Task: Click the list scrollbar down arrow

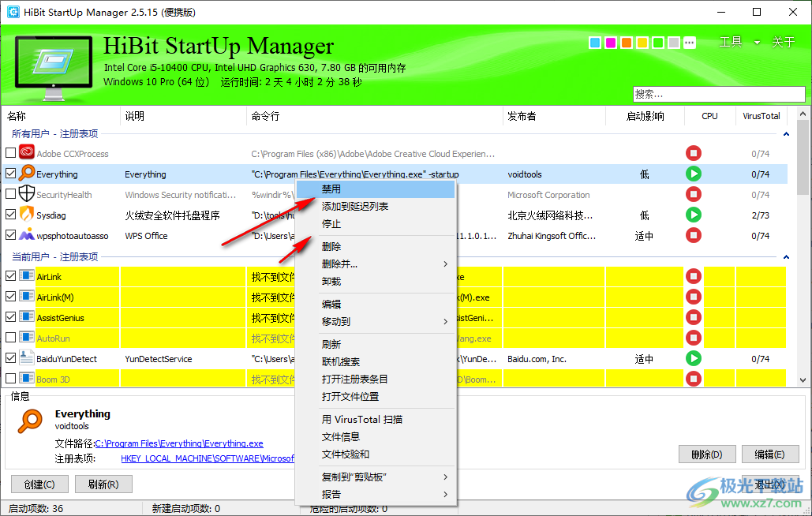Action: (x=803, y=380)
